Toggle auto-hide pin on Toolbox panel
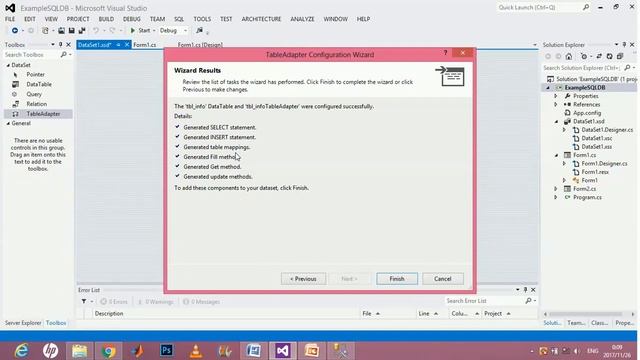This screenshot has width=640, height=360. pyautogui.click(x=60, y=44)
